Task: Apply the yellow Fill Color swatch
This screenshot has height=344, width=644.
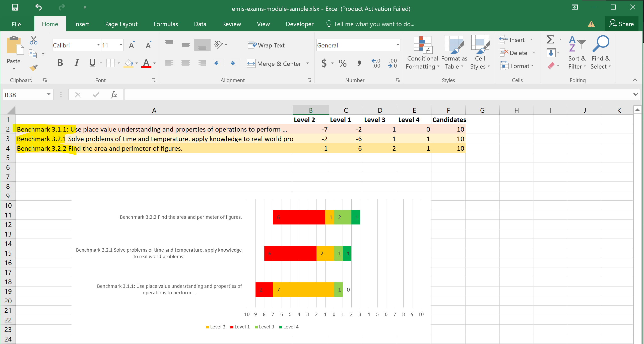Action: [x=128, y=63]
